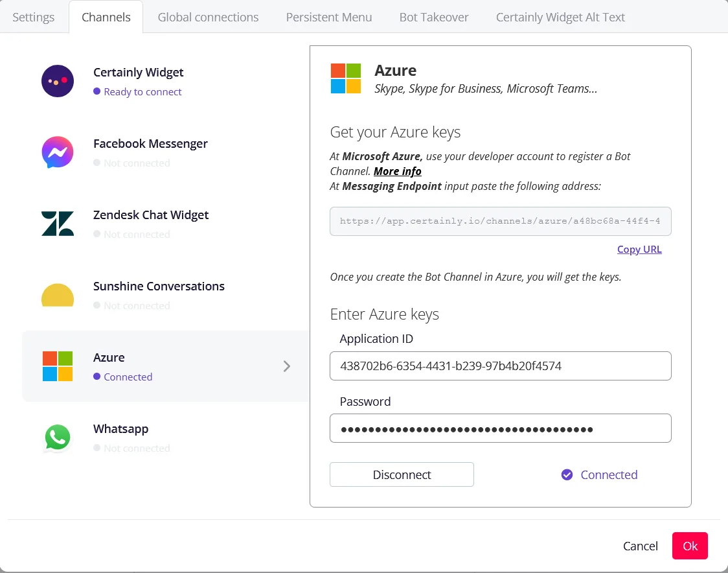Click Not connected under Whatsapp
This screenshot has height=573, width=728.
pos(137,449)
